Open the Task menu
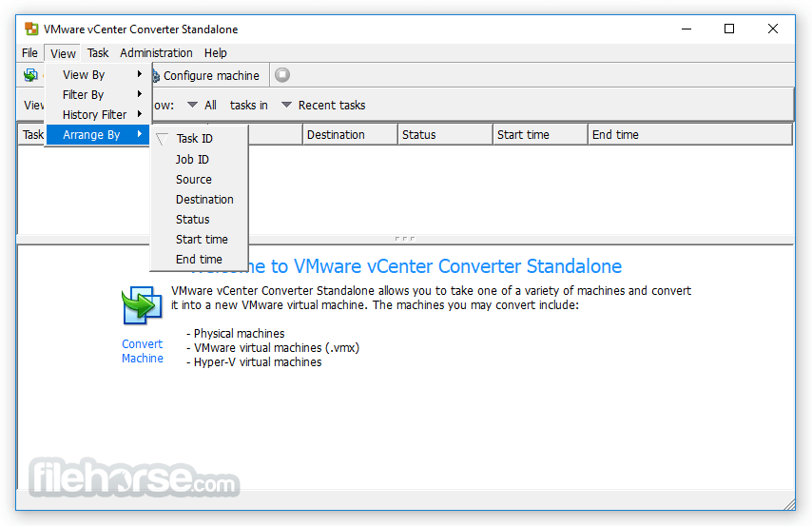 (x=98, y=53)
